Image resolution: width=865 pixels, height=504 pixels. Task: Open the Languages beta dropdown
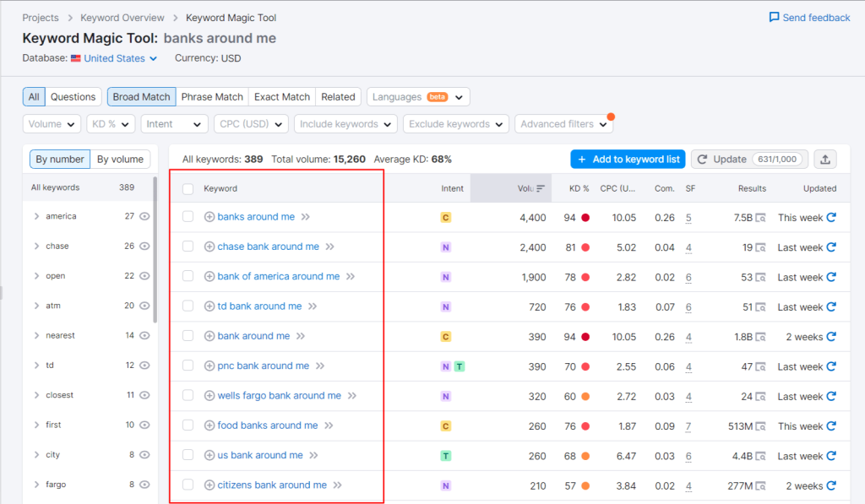pos(418,97)
